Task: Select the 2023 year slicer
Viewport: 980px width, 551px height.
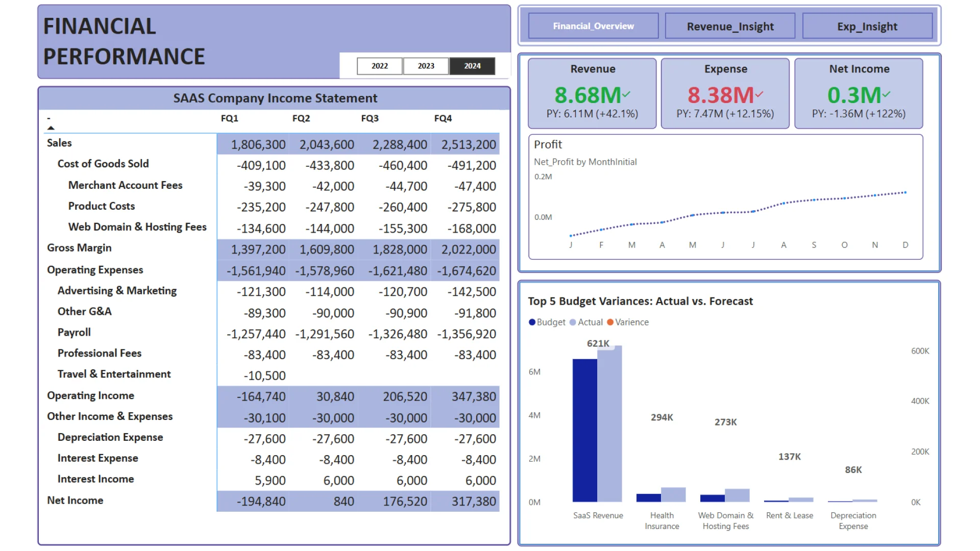Action: coord(426,66)
